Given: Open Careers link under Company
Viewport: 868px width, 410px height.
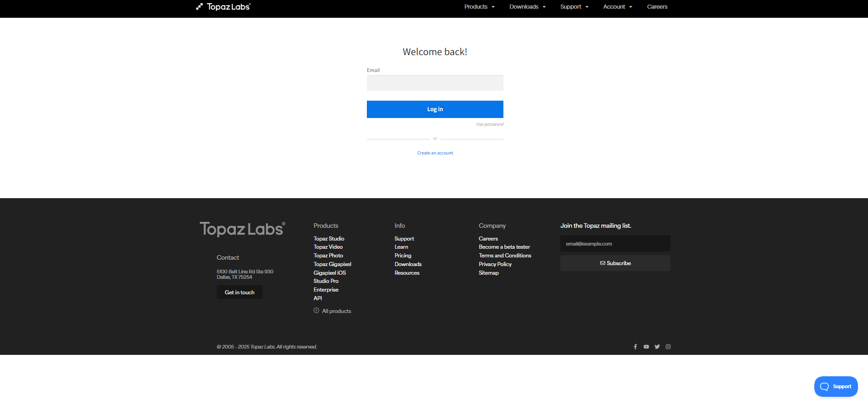Looking at the screenshot, I should tap(488, 239).
